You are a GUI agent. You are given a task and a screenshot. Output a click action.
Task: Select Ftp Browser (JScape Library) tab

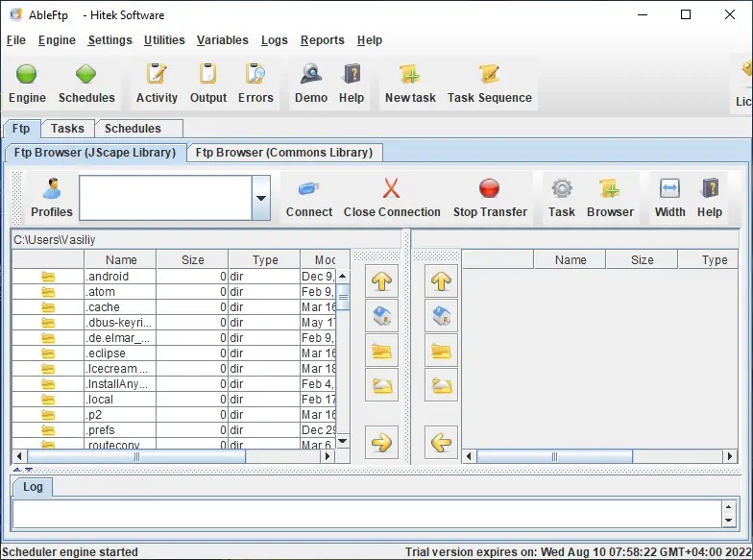95,153
